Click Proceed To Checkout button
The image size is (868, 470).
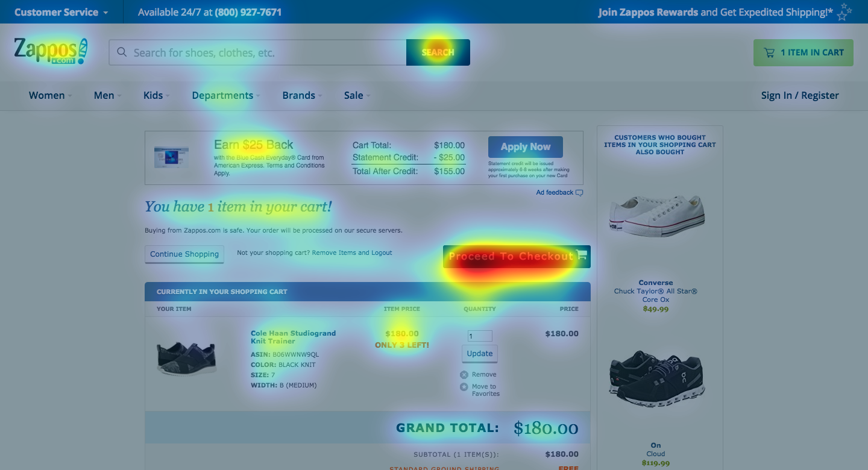point(517,257)
